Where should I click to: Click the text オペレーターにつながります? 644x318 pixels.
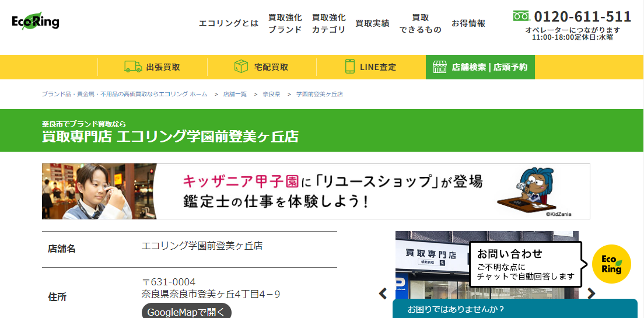tap(572, 30)
